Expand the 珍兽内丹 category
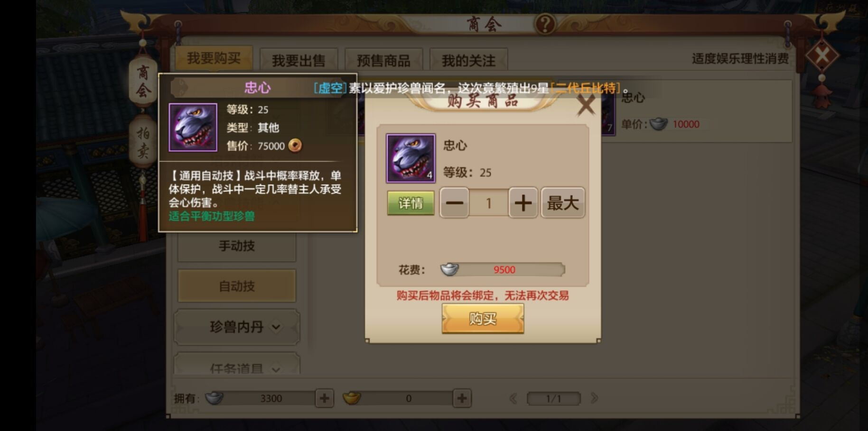 tap(237, 327)
